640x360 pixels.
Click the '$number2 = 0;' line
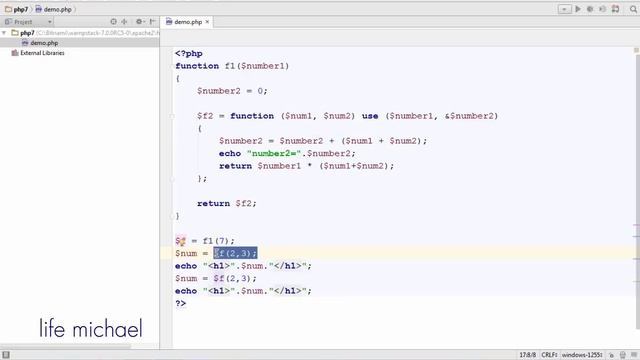pos(232,91)
